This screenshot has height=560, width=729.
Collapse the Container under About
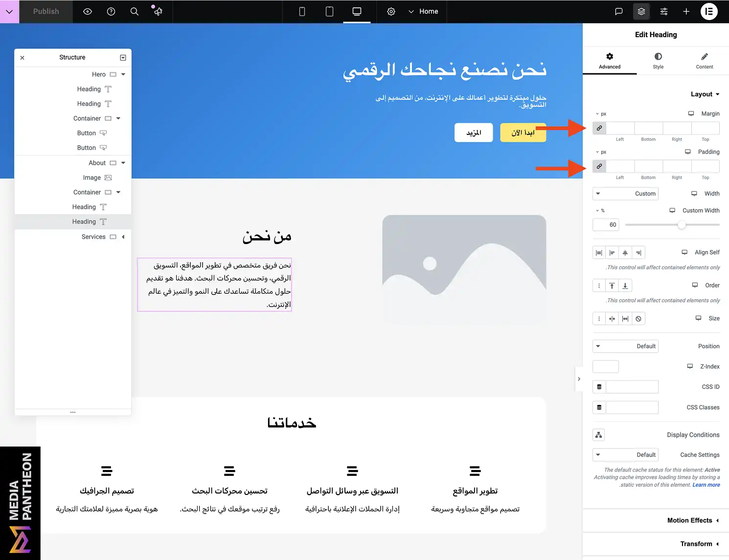pos(118,192)
